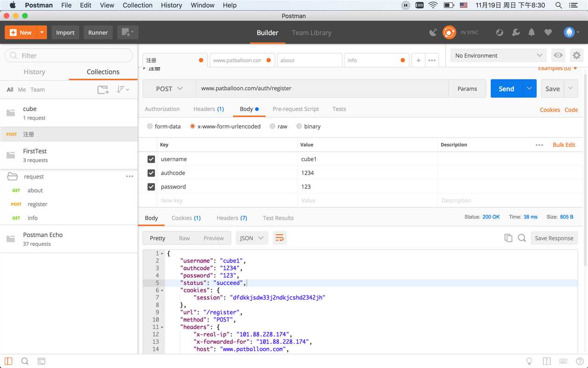Open the JSON format dropdown
Screen dimensions: 588x368
point(252,238)
